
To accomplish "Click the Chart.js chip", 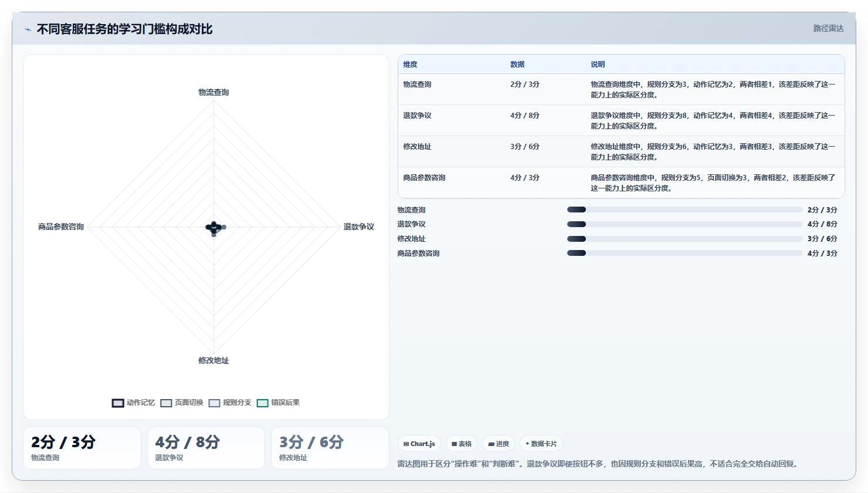I will 419,444.
